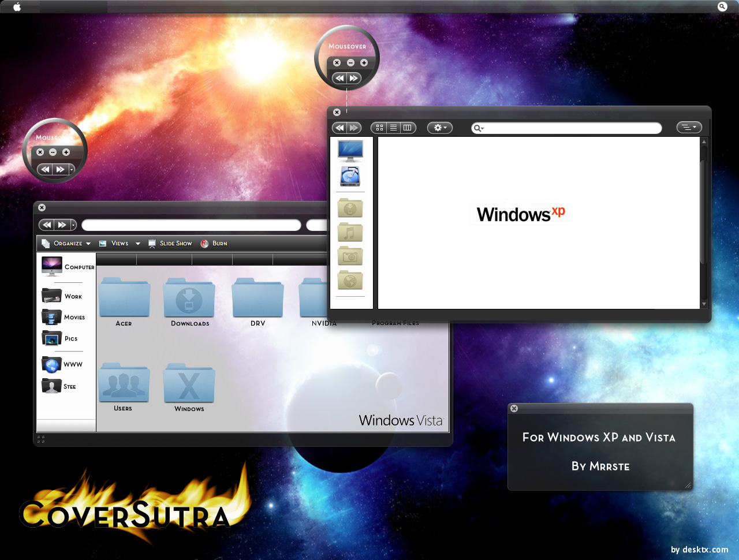Image resolution: width=739 pixels, height=560 pixels.
Task: Switch XP window to list view
Action: click(x=393, y=128)
